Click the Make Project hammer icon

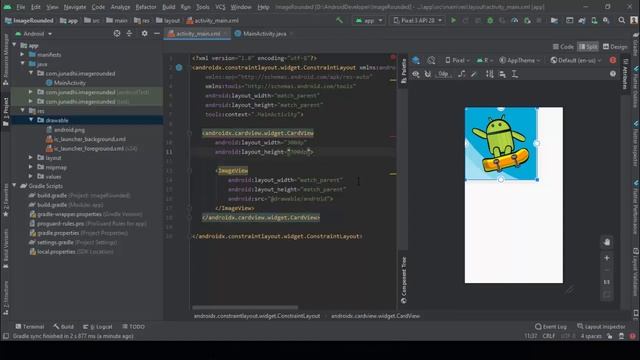point(339,20)
